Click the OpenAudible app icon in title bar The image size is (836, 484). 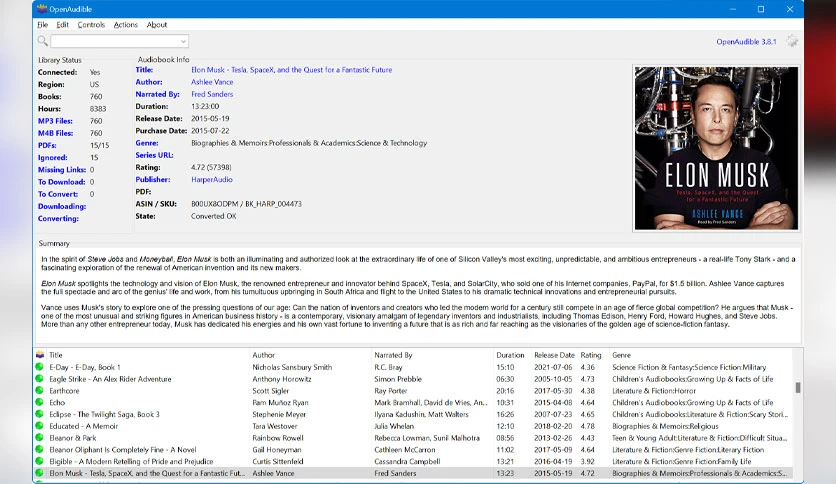[x=42, y=9]
